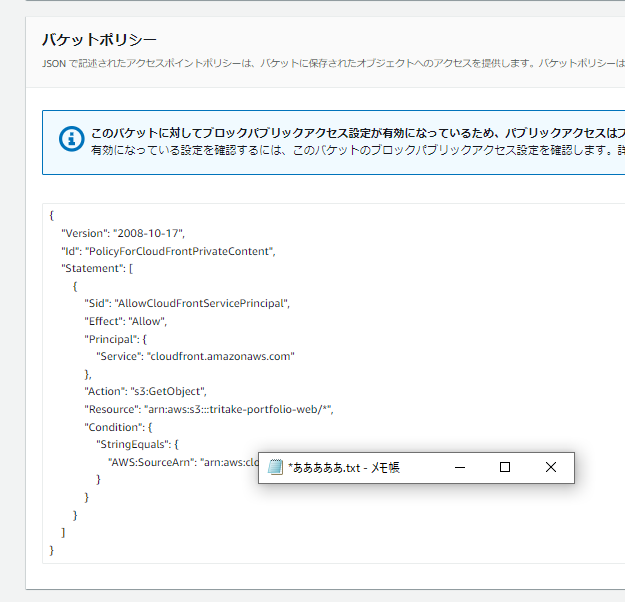Click the "Statement" key in the policy

pyautogui.click(x=93, y=268)
